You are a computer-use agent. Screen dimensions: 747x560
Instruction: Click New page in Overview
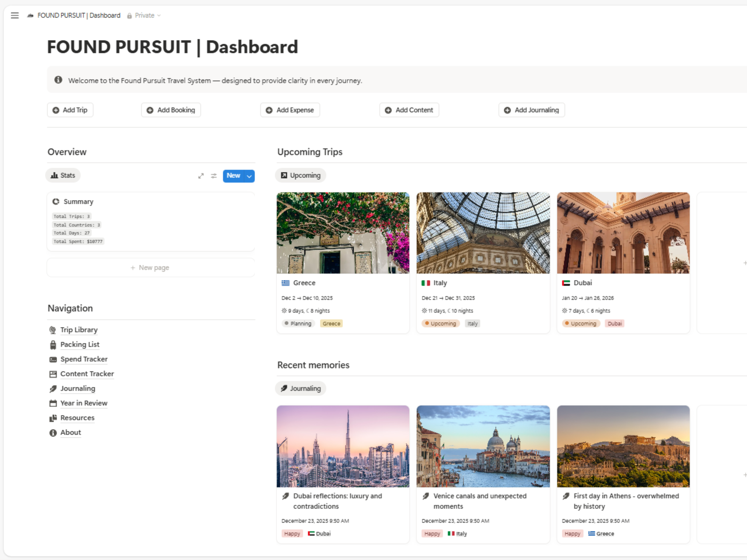150,268
